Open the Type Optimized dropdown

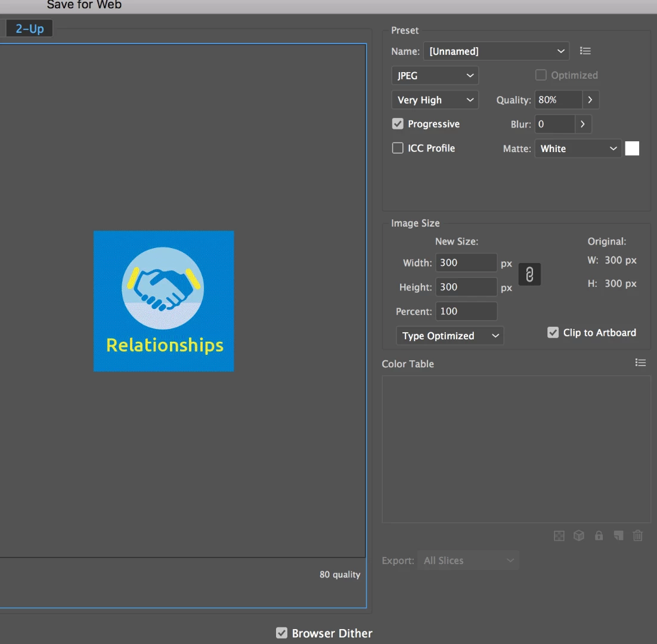click(x=450, y=336)
